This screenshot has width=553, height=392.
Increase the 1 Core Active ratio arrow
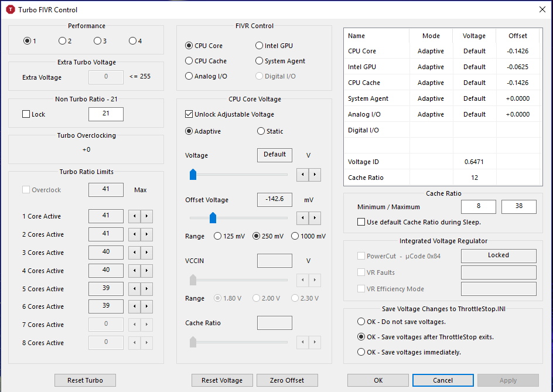coord(146,216)
